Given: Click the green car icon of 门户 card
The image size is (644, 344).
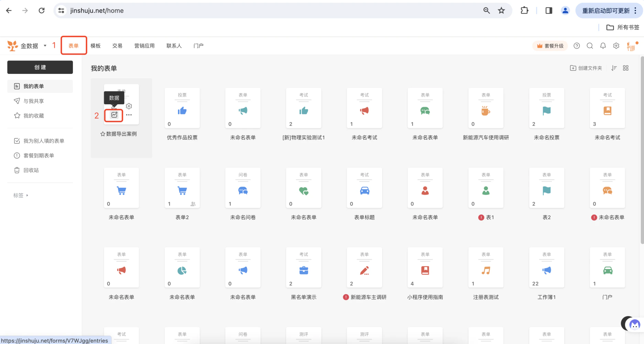Looking at the screenshot, I should [x=608, y=270].
